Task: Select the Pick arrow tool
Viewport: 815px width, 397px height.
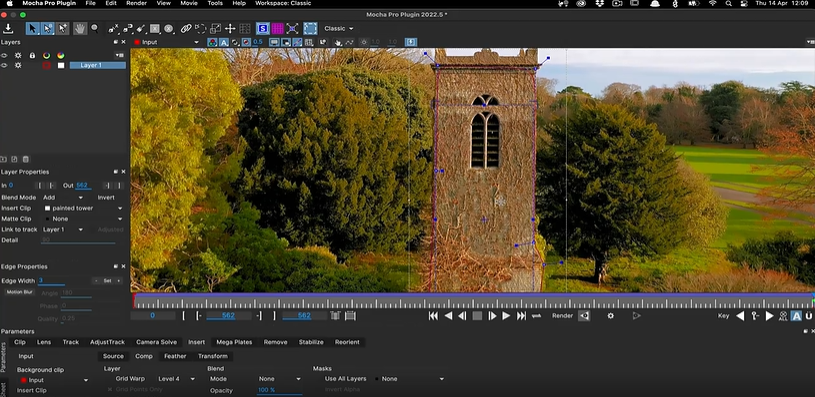Action: (x=33, y=29)
